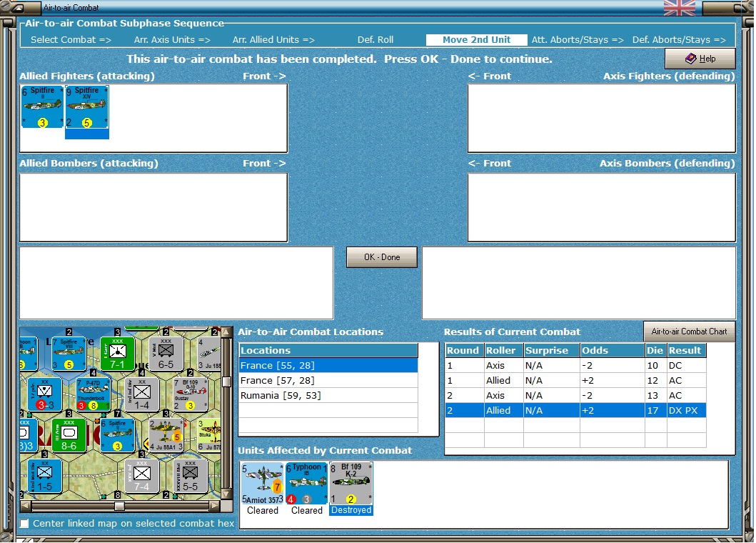Click the Def. Roll subphase step
The image size is (756, 543).
tap(375, 39)
